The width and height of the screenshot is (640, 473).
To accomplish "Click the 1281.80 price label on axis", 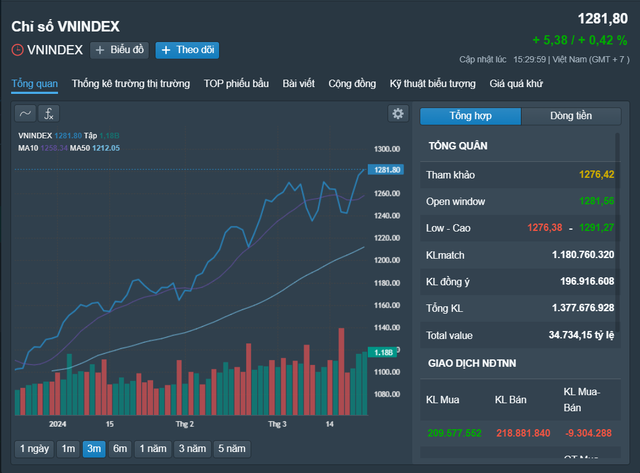I will [386, 170].
